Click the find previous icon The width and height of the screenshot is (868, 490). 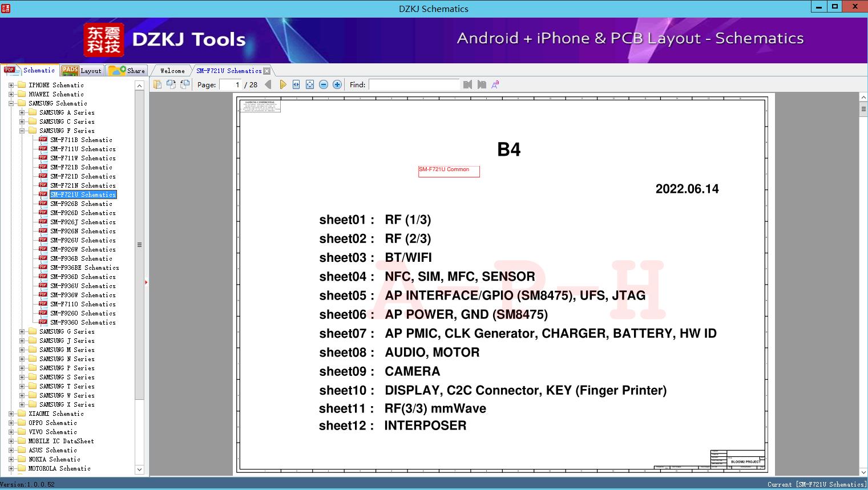pos(468,84)
